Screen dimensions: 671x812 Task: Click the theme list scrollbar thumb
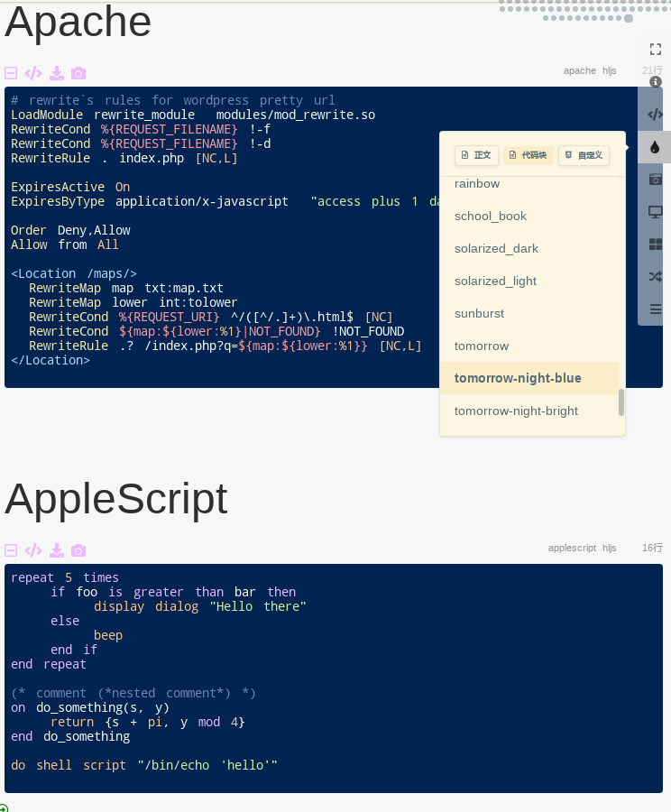click(x=621, y=402)
